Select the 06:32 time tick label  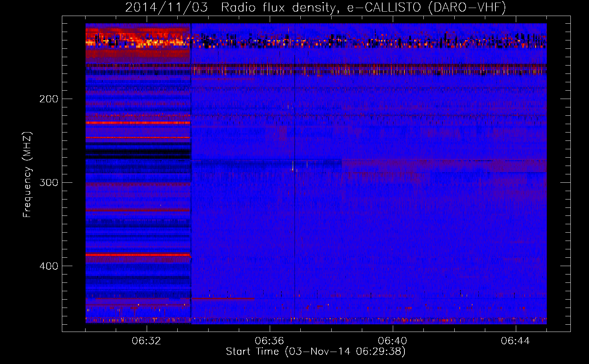click(146, 341)
